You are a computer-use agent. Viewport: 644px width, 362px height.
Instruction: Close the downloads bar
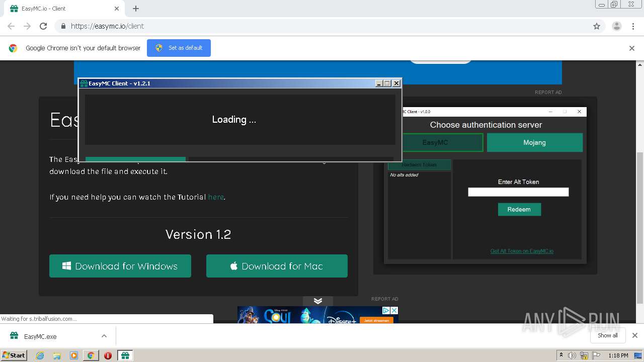[x=634, y=335]
